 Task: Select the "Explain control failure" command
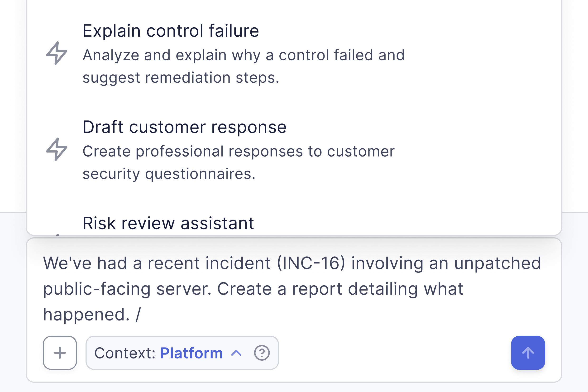click(x=171, y=31)
